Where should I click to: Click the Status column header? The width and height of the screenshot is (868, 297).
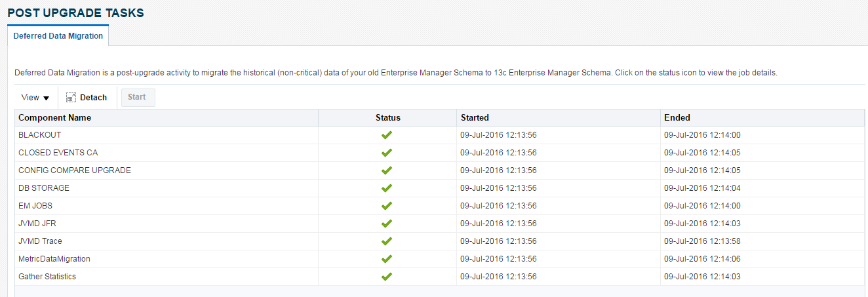point(387,118)
